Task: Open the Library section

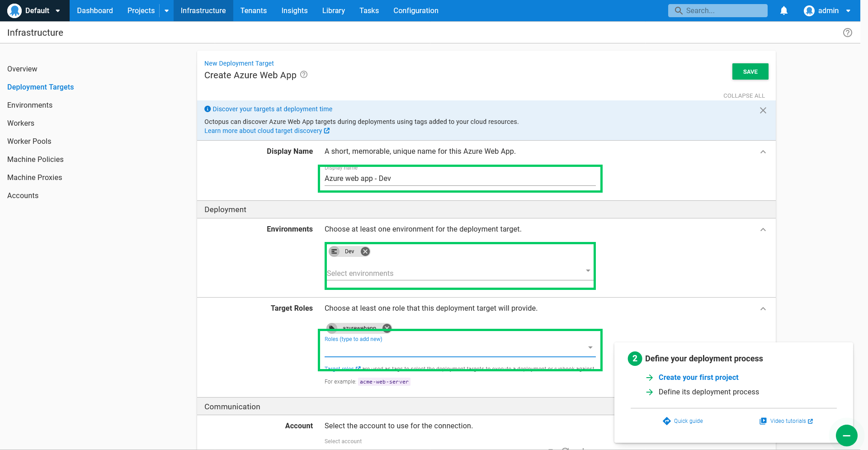Action: pos(334,10)
